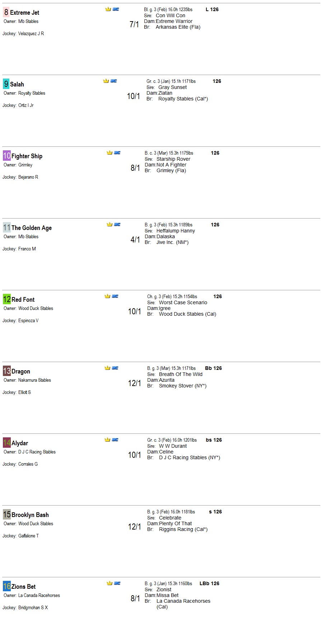Click the crown icon in Fighter Ship's row
This screenshot has width=321, height=644.
pyautogui.click(x=110, y=153)
